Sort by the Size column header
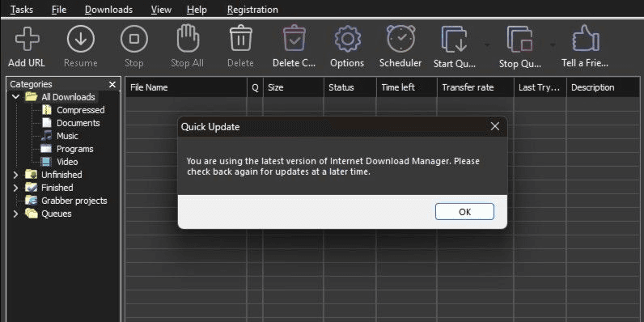 pyautogui.click(x=293, y=87)
